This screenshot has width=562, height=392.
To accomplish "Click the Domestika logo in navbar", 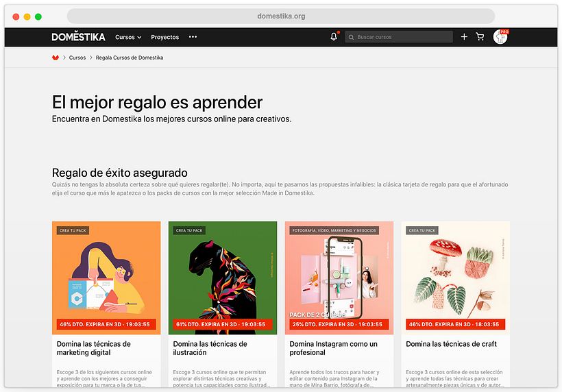I will coord(78,36).
